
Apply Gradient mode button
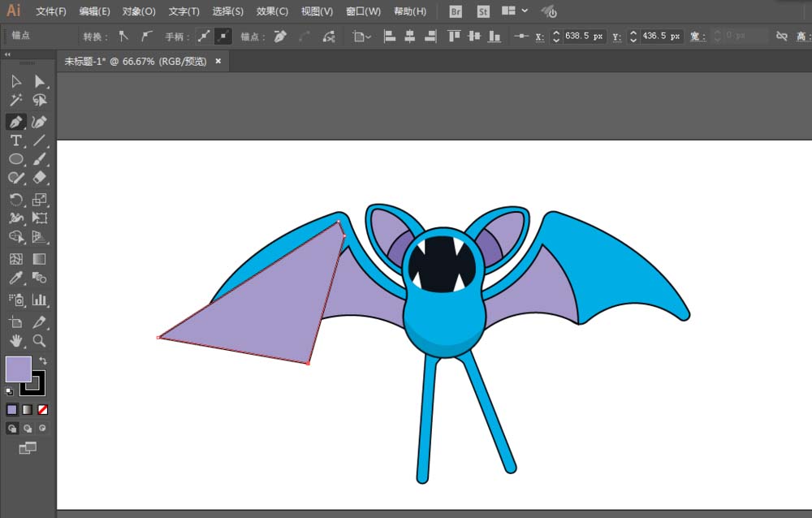coord(28,410)
